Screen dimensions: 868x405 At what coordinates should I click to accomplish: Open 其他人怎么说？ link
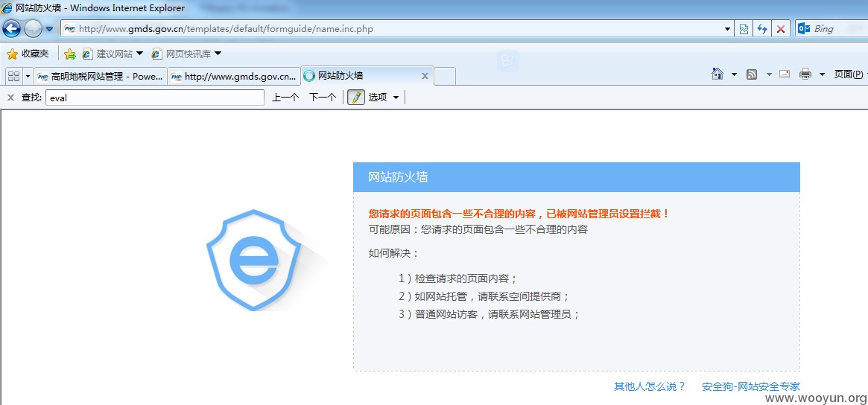coord(650,386)
